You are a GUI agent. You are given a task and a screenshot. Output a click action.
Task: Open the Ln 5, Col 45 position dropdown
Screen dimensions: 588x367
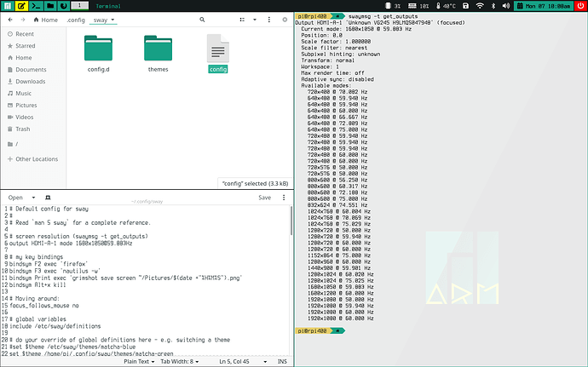tap(244, 362)
